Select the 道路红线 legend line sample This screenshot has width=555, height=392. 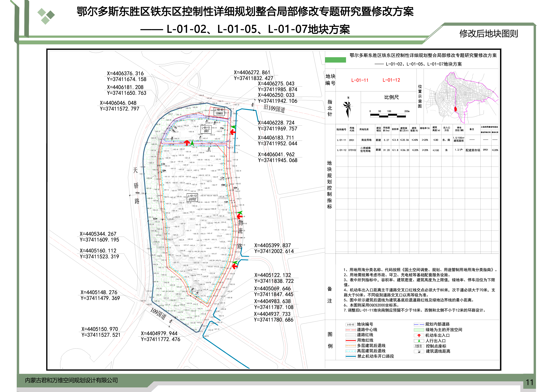coord(350,335)
